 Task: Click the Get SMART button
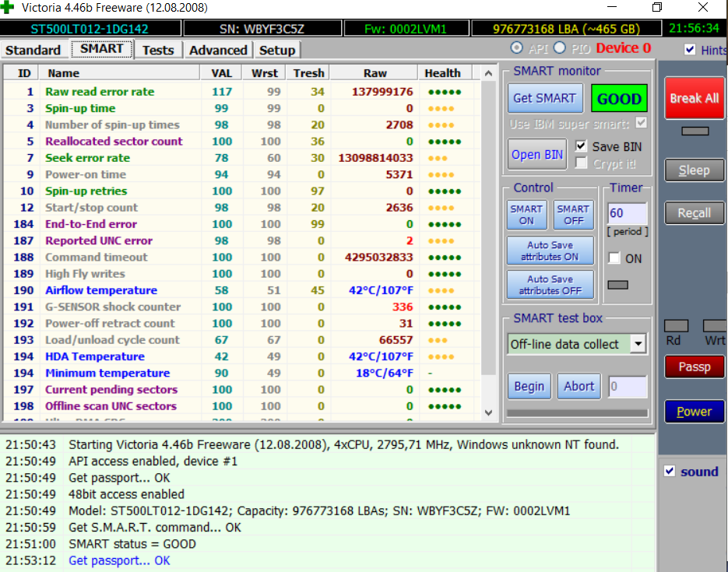click(545, 98)
